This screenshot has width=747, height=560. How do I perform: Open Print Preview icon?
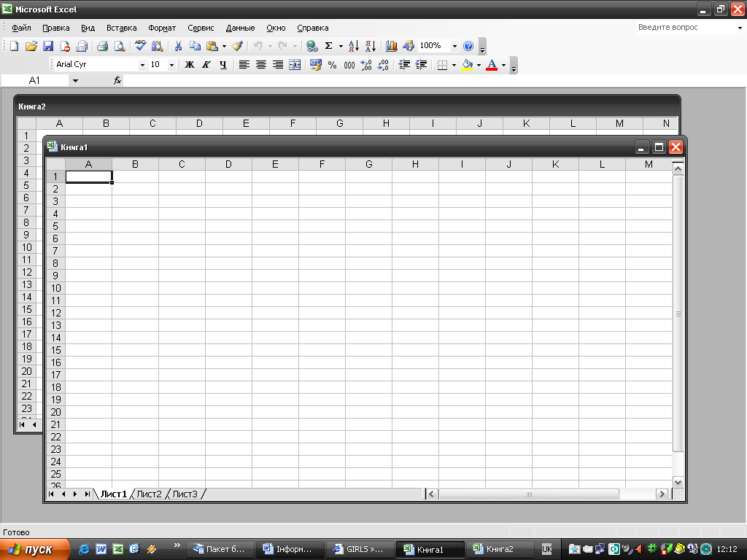(120, 46)
